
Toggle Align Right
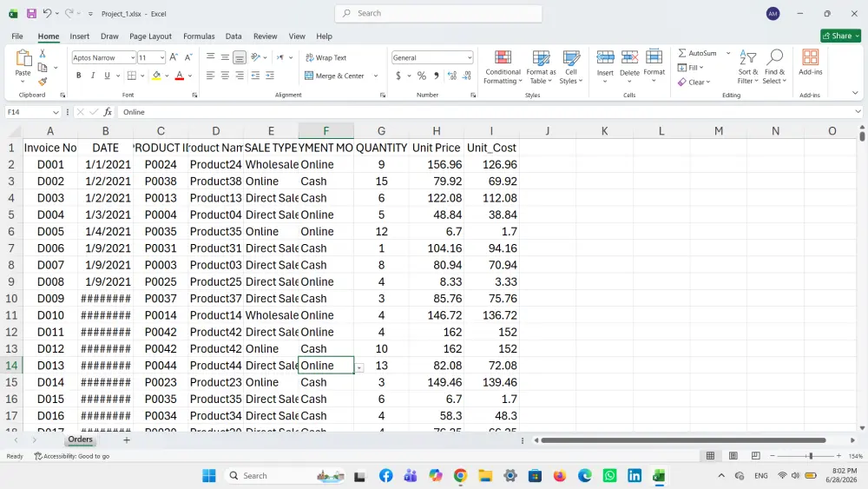click(x=240, y=76)
